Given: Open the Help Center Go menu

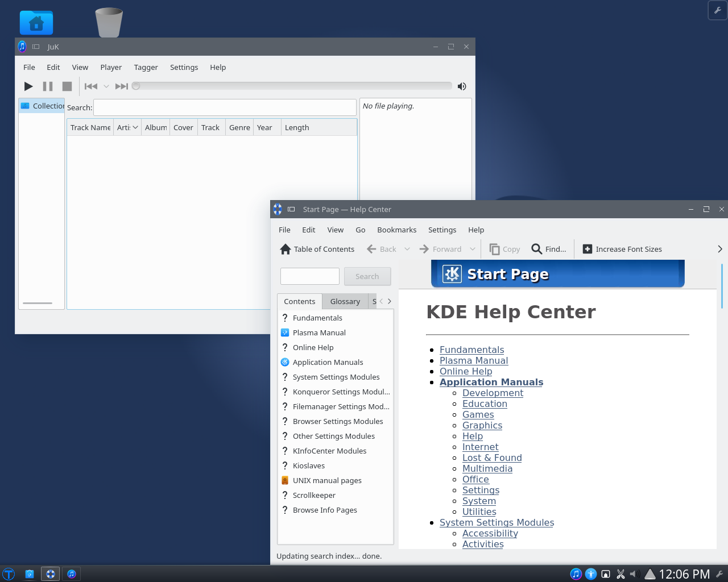Looking at the screenshot, I should pos(360,230).
